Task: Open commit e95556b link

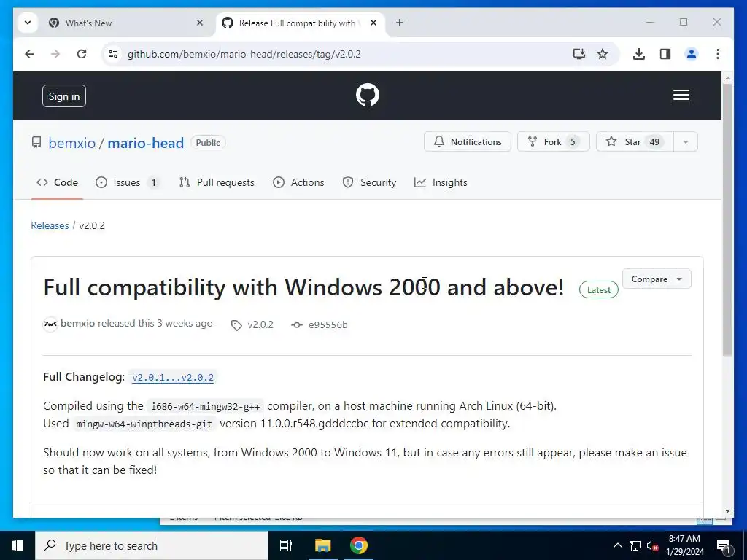Action: pyautogui.click(x=320, y=324)
